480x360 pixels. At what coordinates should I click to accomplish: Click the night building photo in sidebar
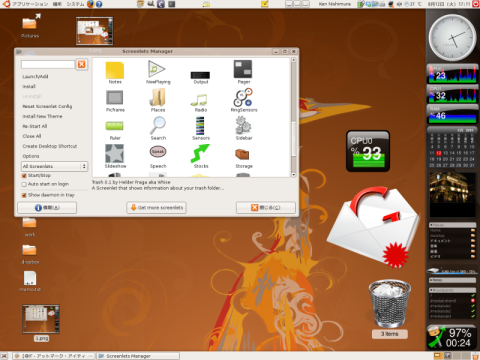coord(452,195)
